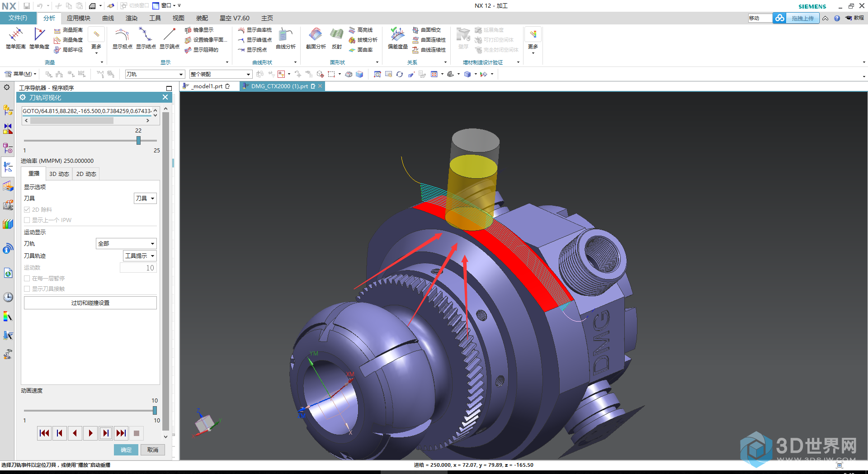Click the 拔模分析 tool
Viewport: 868px width, 474px height.
363,40
